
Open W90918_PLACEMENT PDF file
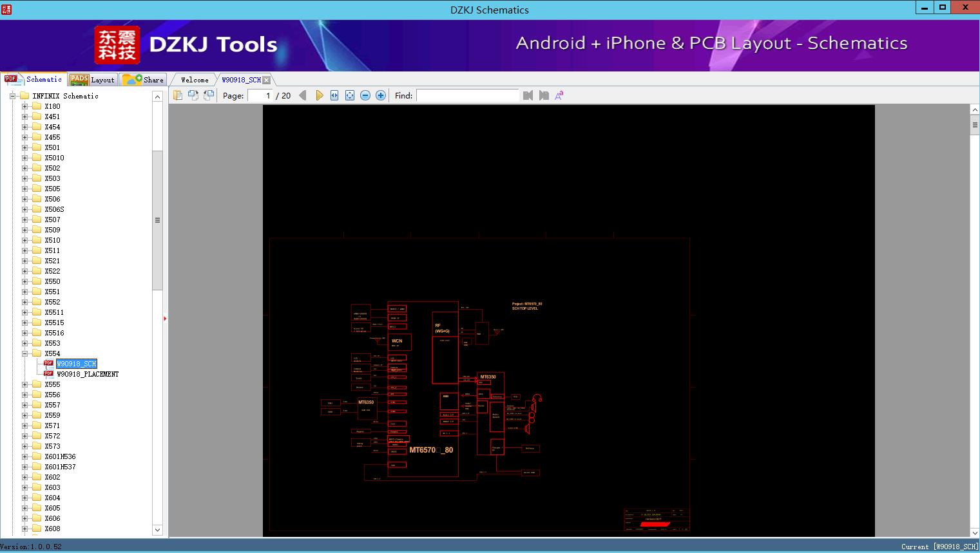point(87,374)
